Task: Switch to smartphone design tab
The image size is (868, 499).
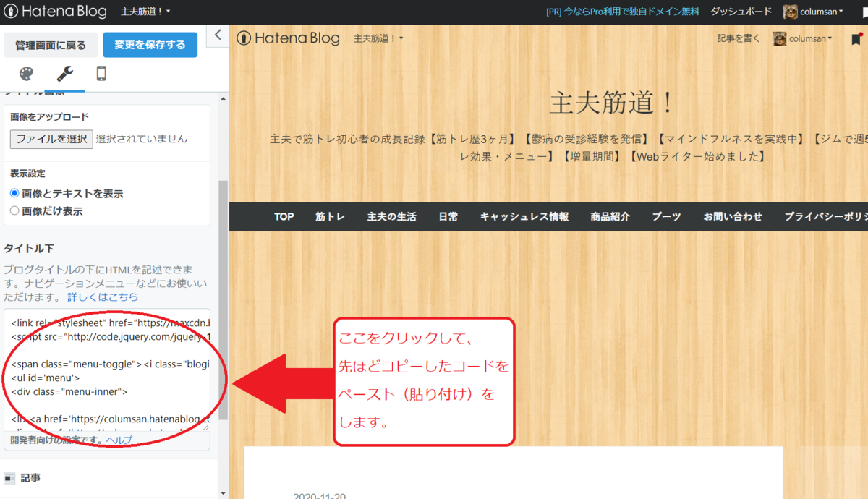Action: (102, 74)
